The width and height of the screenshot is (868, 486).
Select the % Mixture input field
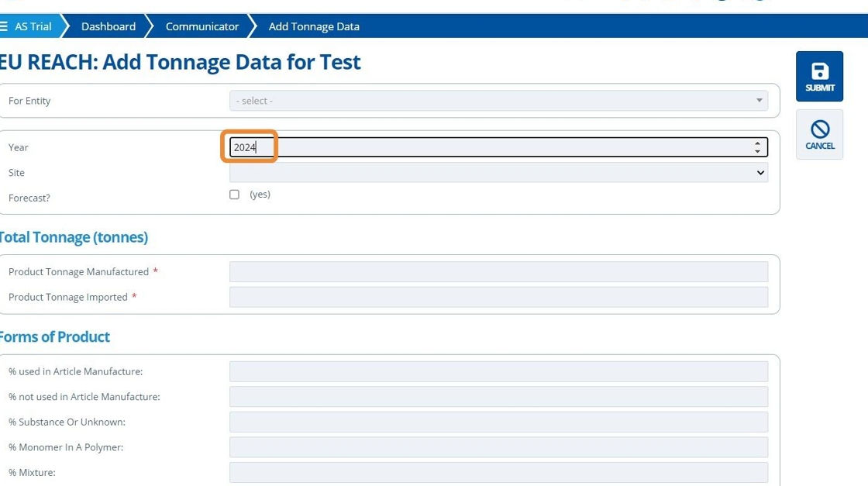click(x=498, y=472)
